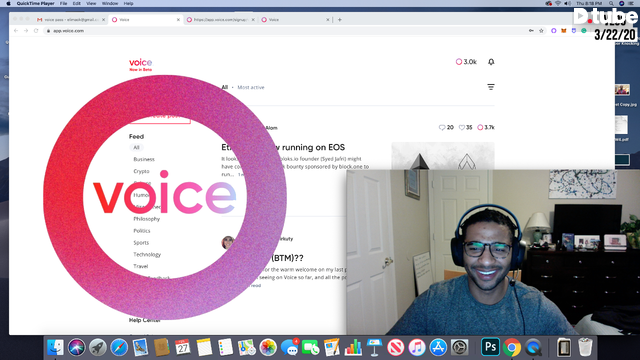The width and height of the screenshot is (640, 360).
Task: Open FaceTime from the Dock
Action: tap(311, 348)
